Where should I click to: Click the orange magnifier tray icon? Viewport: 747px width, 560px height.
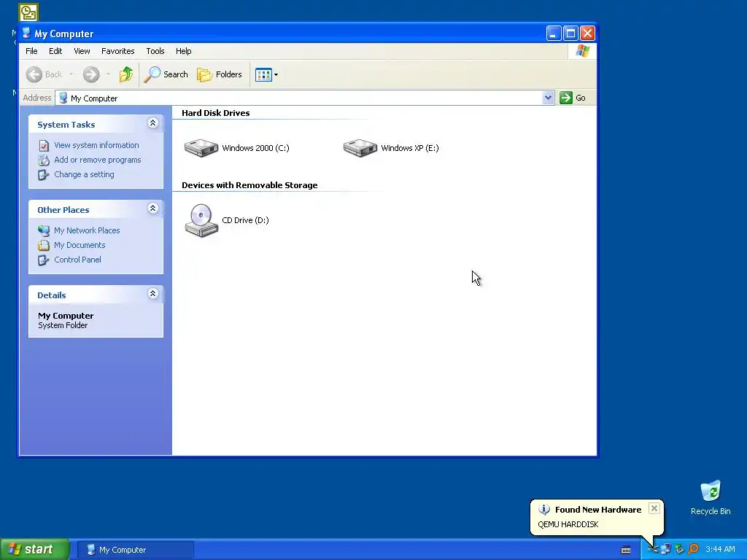tap(693, 550)
